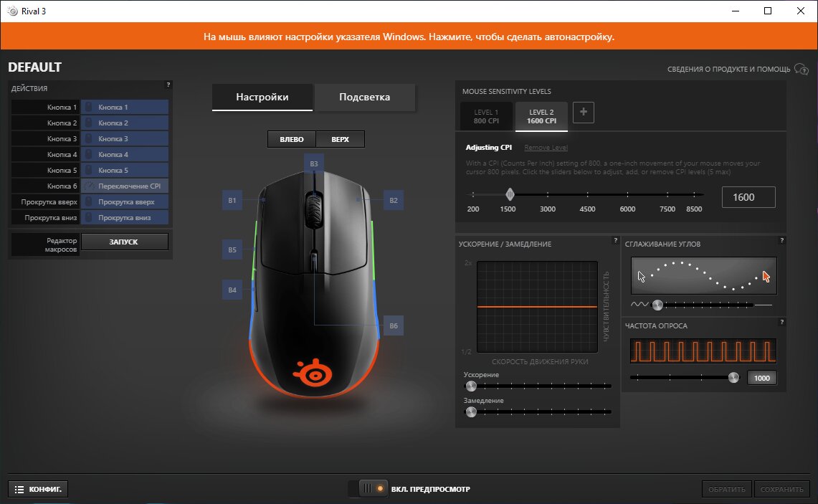
Task: Click the Adjusting CPI heading
Action: (489, 148)
